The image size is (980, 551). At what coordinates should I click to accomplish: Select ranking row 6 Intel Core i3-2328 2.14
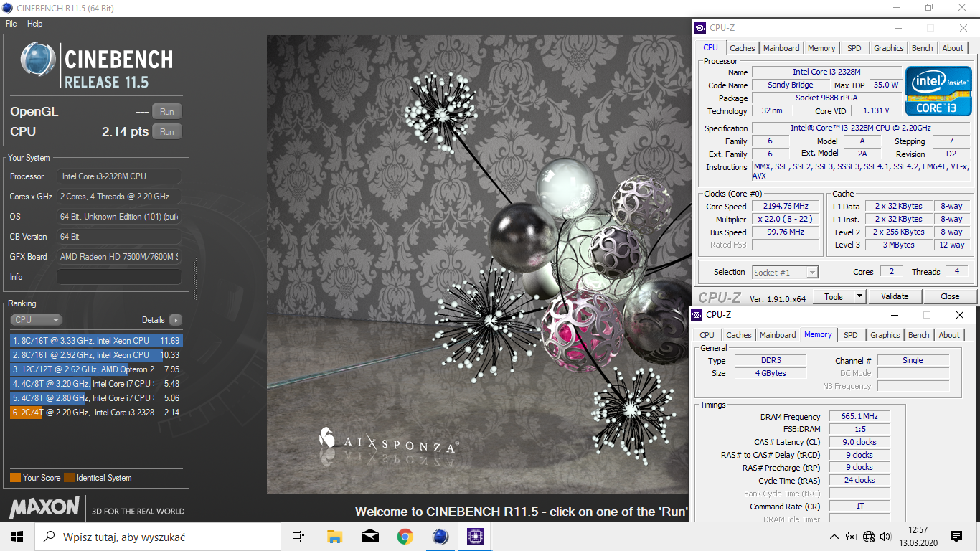coord(96,413)
